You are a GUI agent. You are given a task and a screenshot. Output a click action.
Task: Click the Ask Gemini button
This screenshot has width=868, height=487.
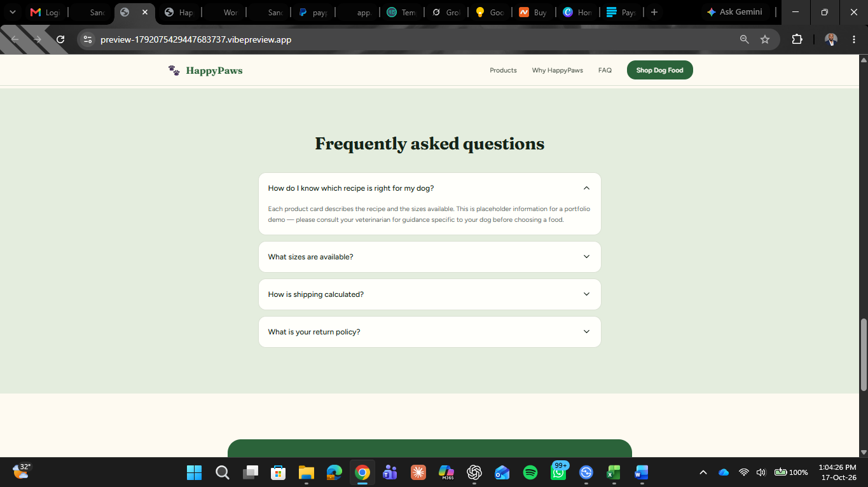point(734,12)
